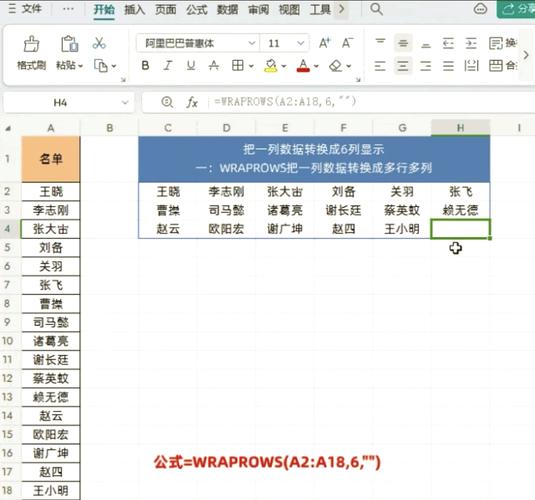Expand the borders dropdown arrow
Image resolution: width=535 pixels, height=500 pixels.
click(x=251, y=66)
